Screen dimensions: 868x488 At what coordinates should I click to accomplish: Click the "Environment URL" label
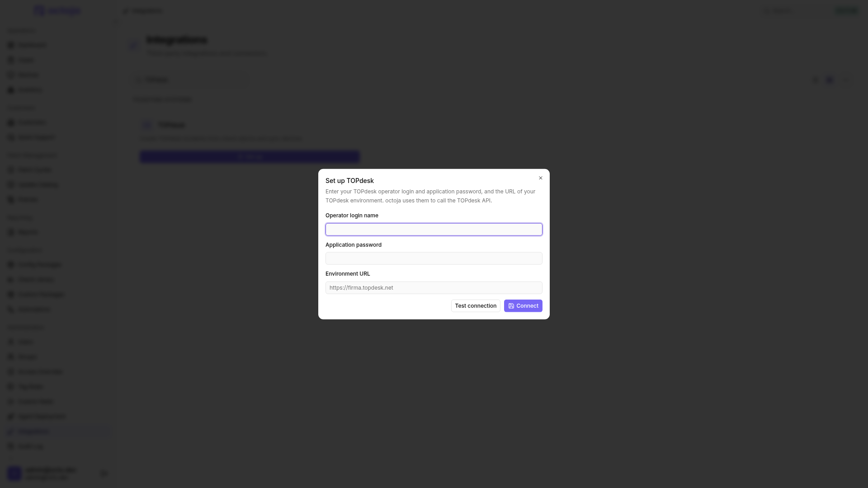coord(348,274)
